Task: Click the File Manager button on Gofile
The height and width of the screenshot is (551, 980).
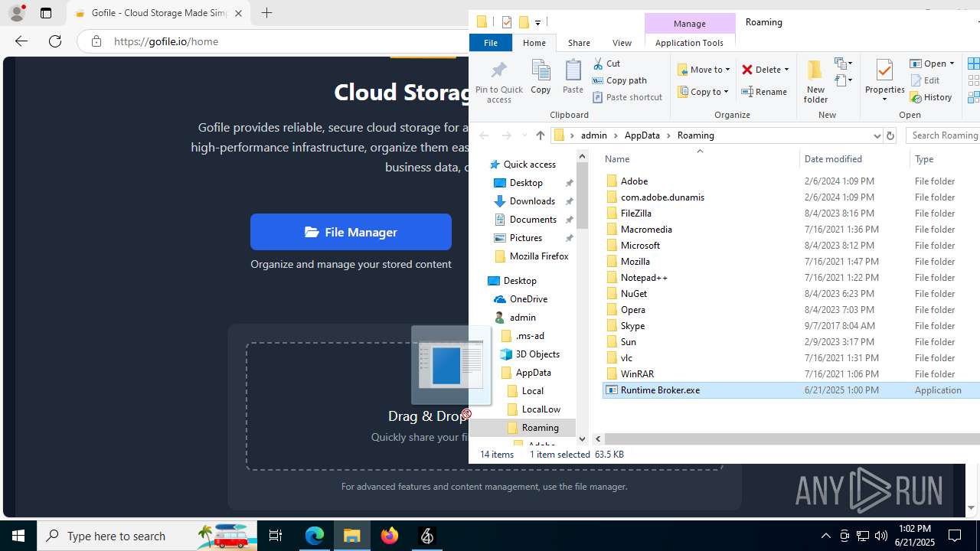Action: (351, 232)
